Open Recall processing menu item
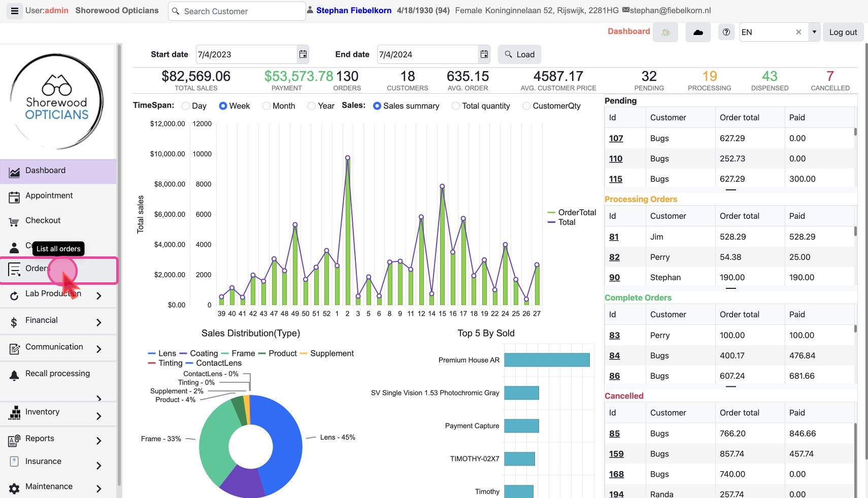Screen dimensions: 868x498 point(57,374)
